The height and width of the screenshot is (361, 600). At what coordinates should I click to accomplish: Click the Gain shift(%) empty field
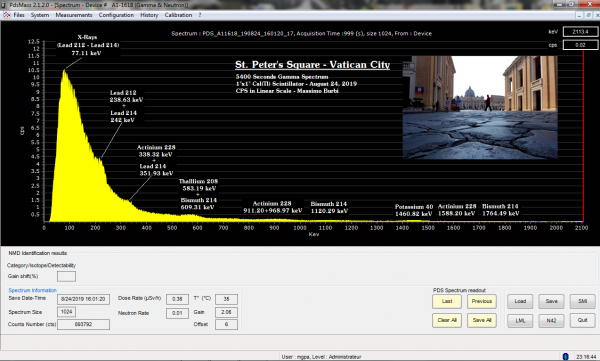pos(66,276)
